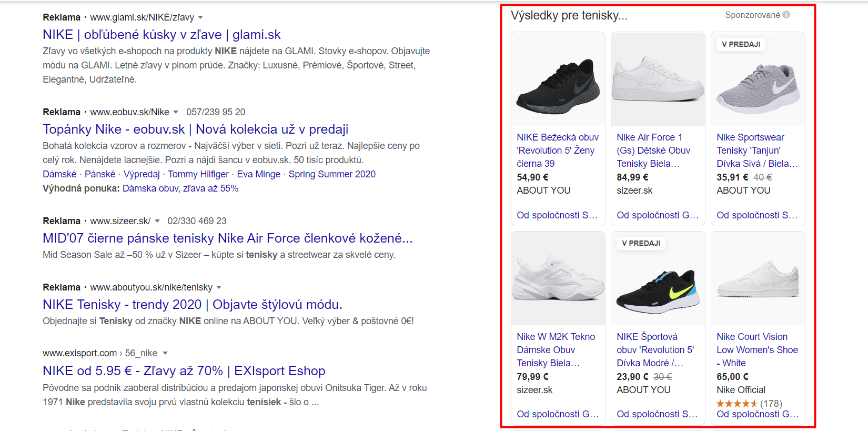Open Nike Sportswear Tenisky 'Tanjun' title
Screen dimensions: 868x431
point(758,151)
